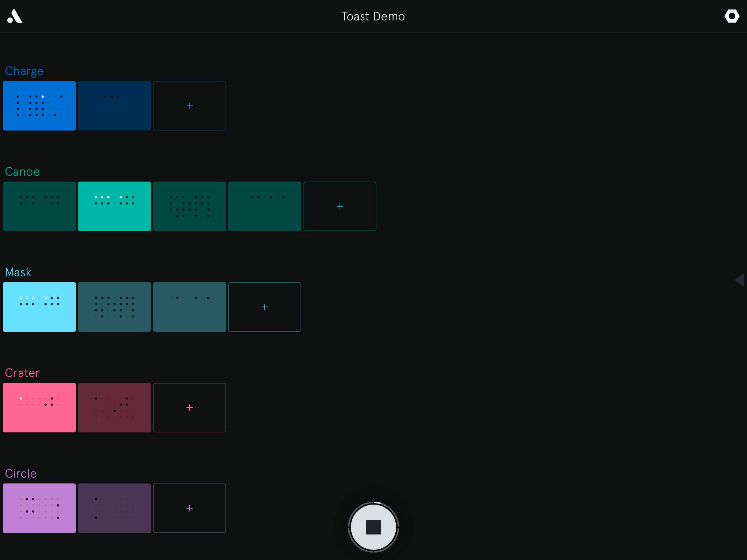This screenshot has width=747, height=560.
Task: Add a new loop to Circle
Action: coord(190,508)
